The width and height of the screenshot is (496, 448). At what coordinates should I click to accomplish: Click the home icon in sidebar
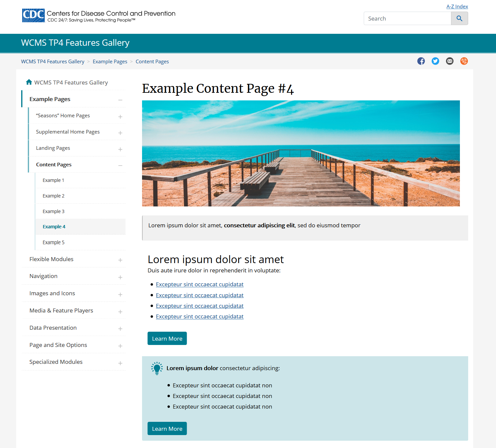pyautogui.click(x=29, y=82)
